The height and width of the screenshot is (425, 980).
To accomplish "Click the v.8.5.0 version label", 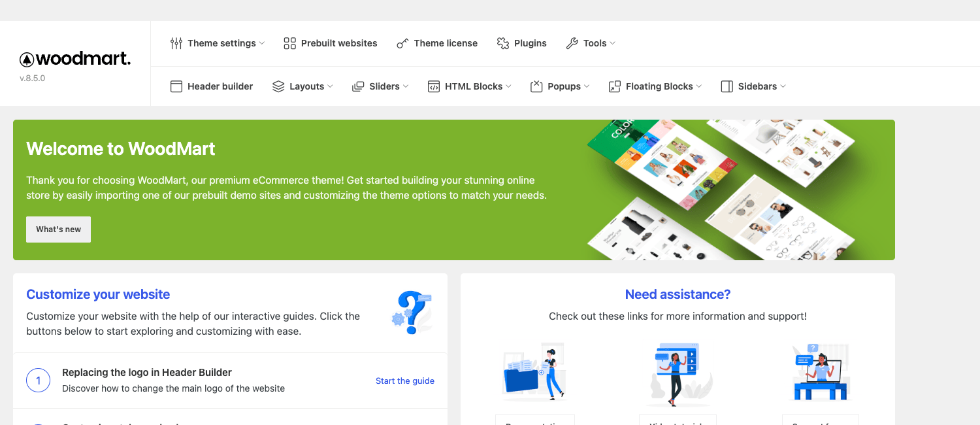I will coord(33,78).
